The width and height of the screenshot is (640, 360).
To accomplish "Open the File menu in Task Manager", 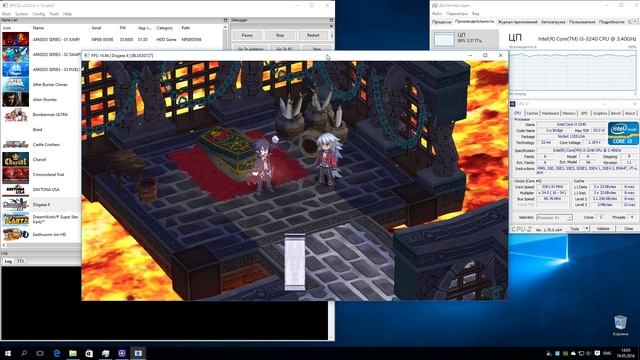I will click(x=437, y=13).
